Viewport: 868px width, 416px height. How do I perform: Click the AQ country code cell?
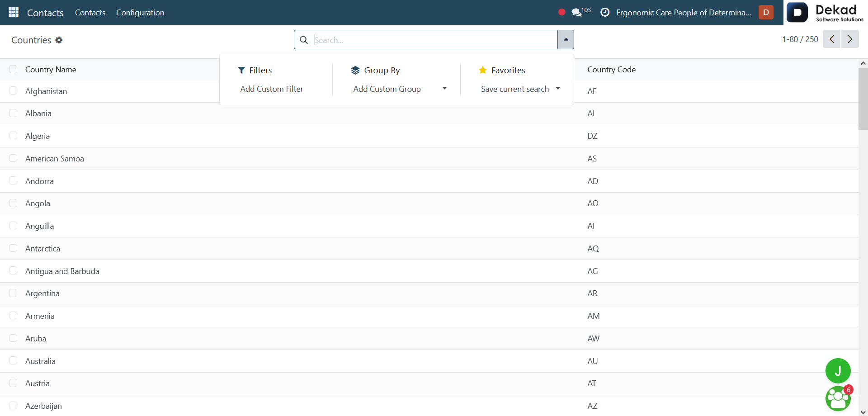(593, 249)
